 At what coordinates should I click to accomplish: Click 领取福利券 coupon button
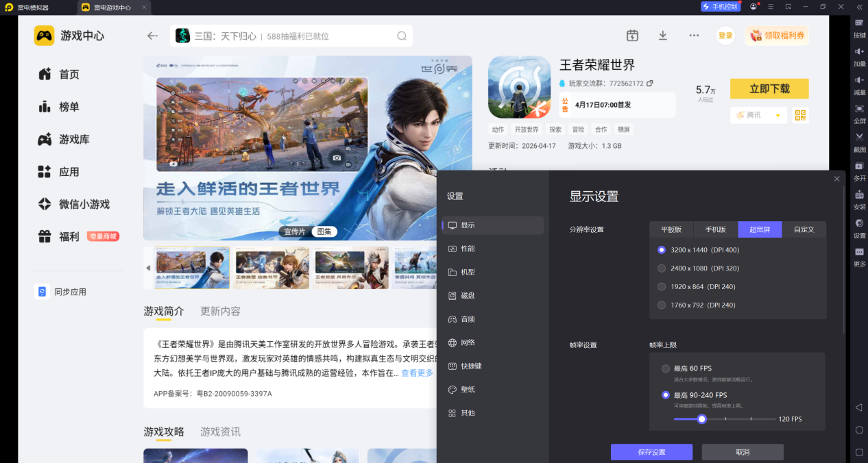(777, 36)
